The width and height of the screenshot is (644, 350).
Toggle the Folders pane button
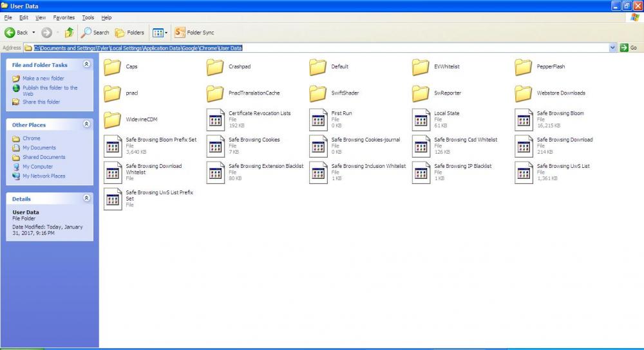point(129,32)
